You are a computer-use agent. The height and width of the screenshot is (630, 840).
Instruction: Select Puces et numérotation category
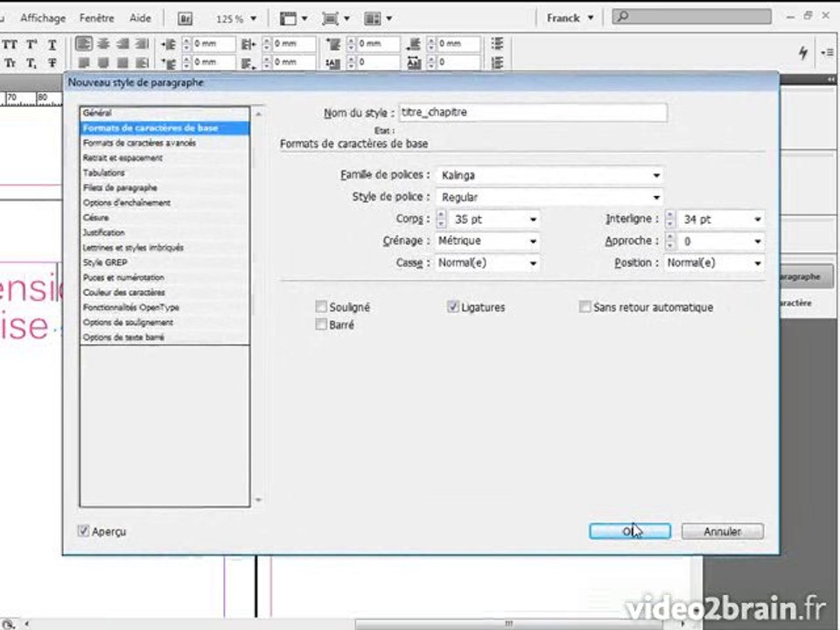pyautogui.click(x=164, y=277)
